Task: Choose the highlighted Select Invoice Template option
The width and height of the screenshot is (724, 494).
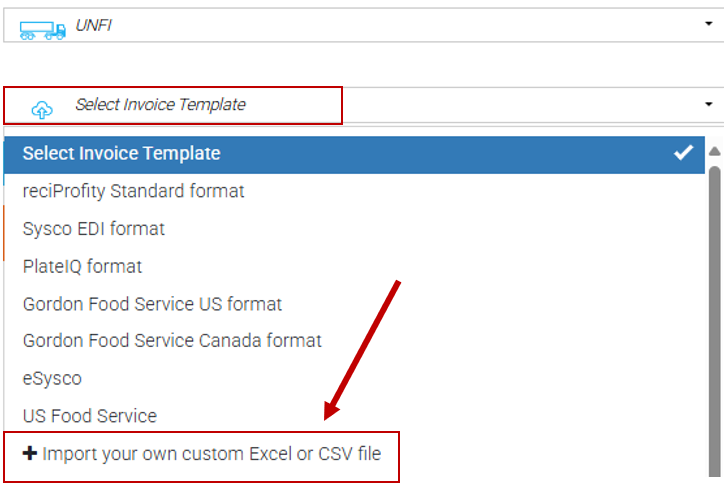Action: tap(122, 153)
